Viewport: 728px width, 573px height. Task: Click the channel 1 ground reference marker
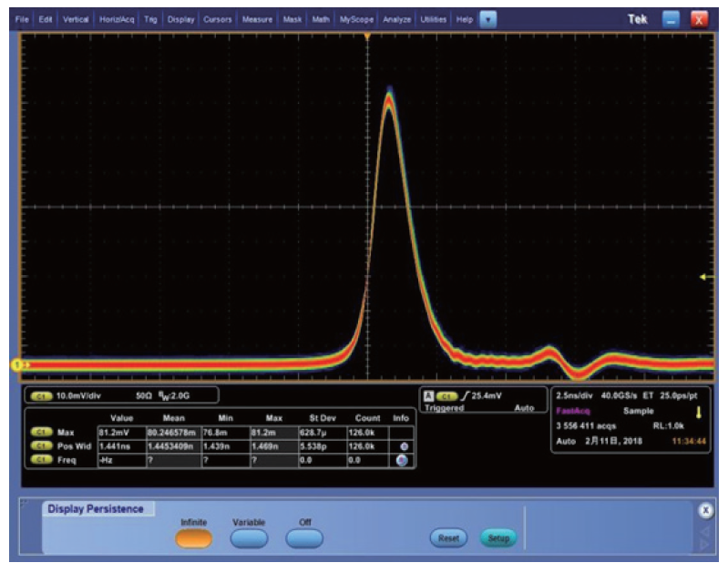pyautogui.click(x=16, y=364)
